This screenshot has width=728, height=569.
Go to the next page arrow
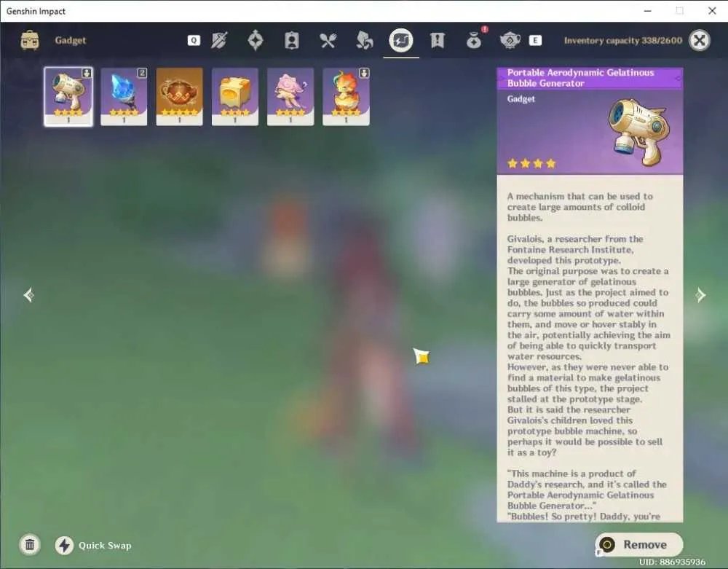coord(700,295)
